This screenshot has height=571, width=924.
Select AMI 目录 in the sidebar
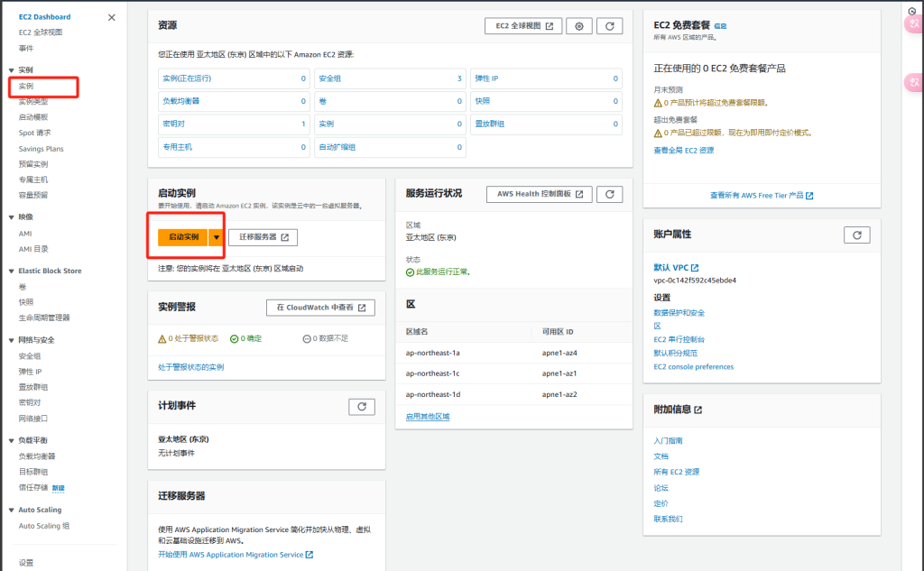pyautogui.click(x=33, y=249)
